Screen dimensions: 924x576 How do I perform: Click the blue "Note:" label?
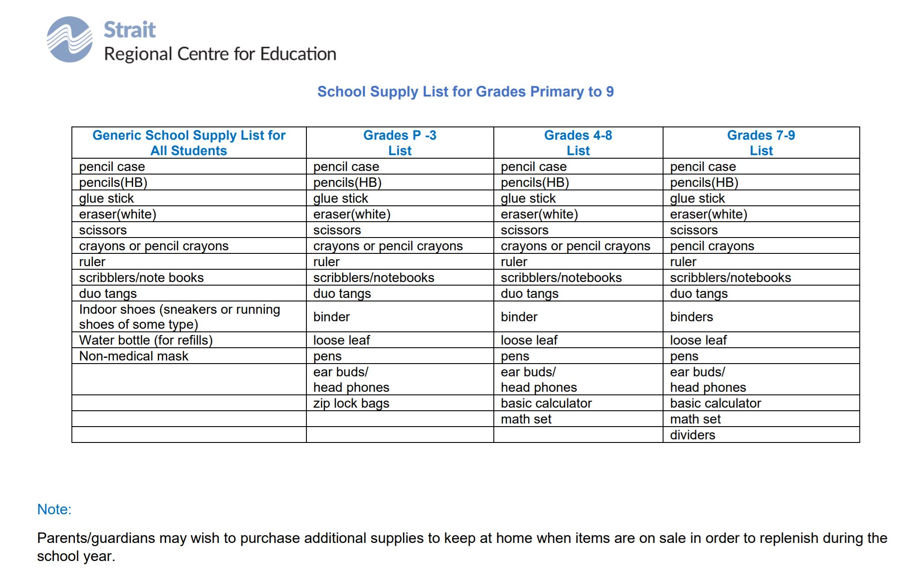click(x=54, y=509)
